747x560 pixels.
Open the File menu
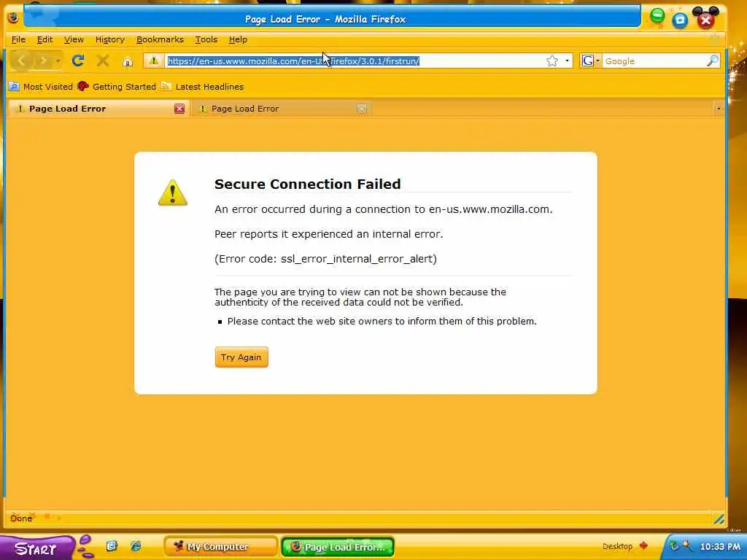(18, 39)
